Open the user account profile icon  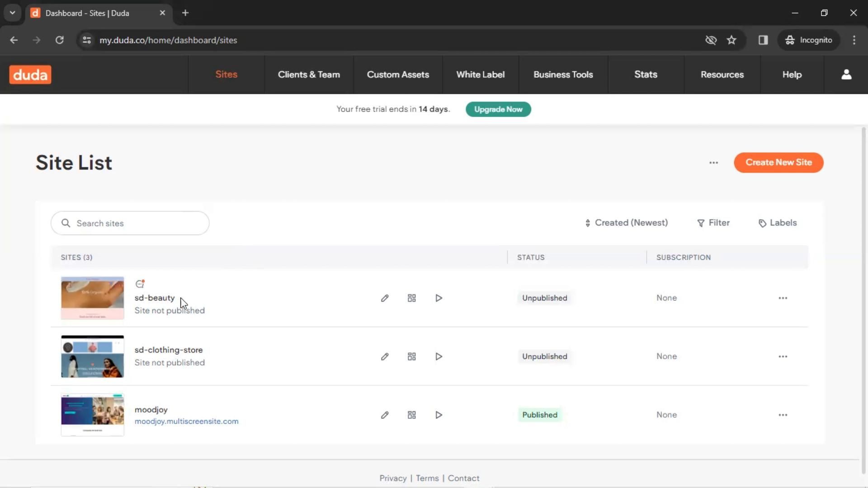846,75
